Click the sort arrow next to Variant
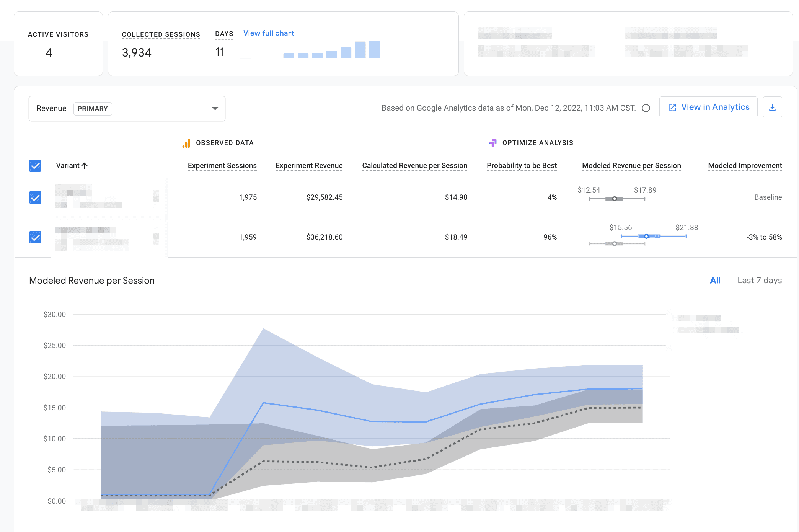The width and height of the screenshot is (799, 532). coord(85,166)
